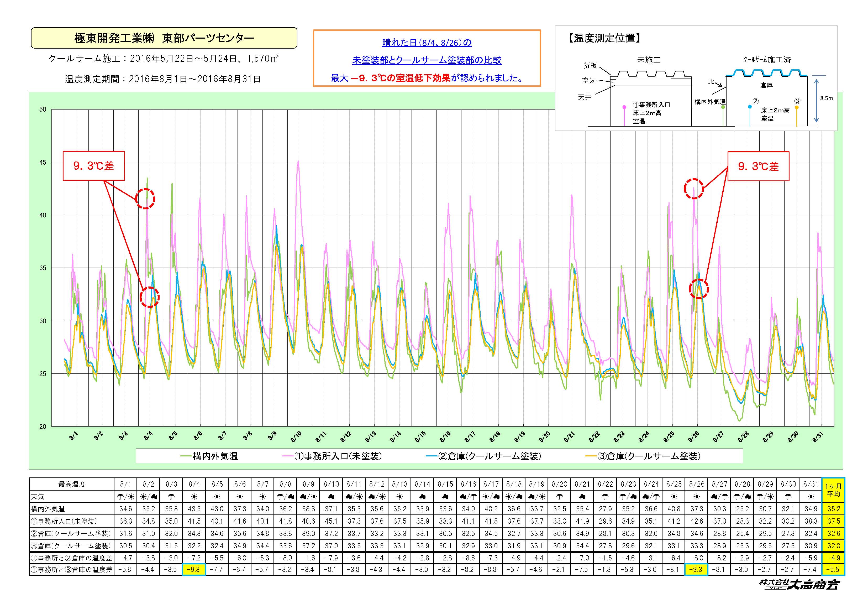Click the orange ③倉庫(クールサーム塗装) legend entry
Image resolution: width=868 pixels, height=614 pixels.
643,456
